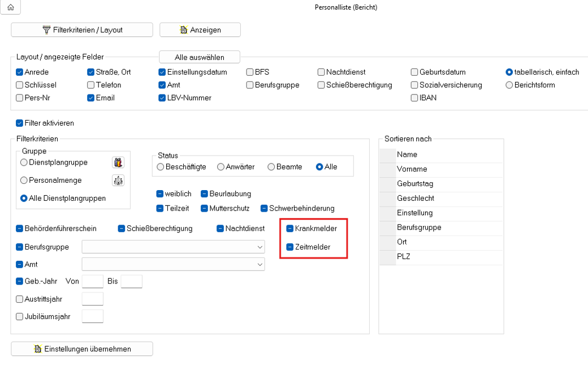The width and height of the screenshot is (588, 374).
Task: Select Einstellung in Sortieren nach list
Action: (x=441, y=213)
